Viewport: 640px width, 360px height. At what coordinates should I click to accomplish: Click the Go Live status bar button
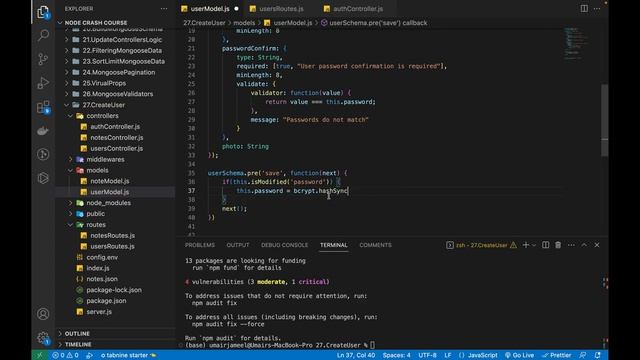pyautogui.click(x=519, y=355)
